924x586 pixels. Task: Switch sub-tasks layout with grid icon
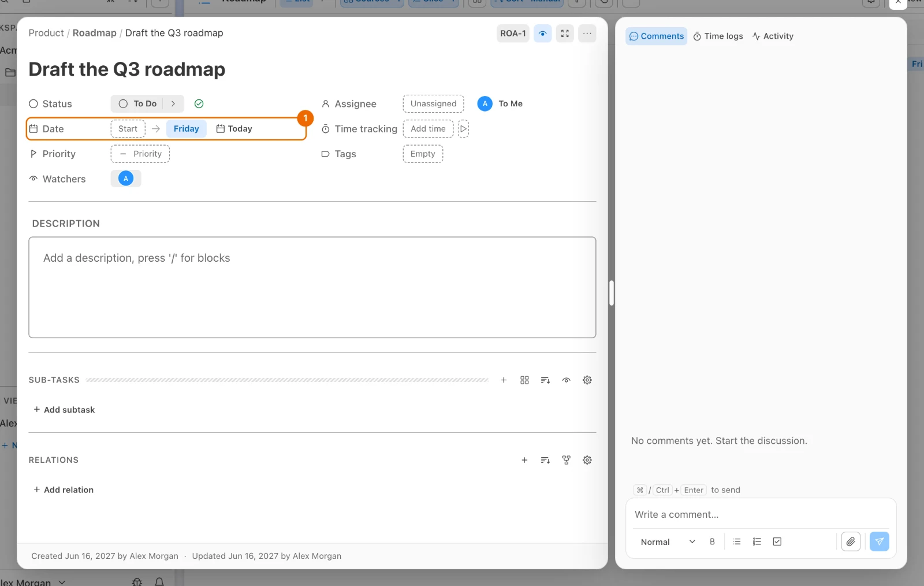pyautogui.click(x=524, y=380)
